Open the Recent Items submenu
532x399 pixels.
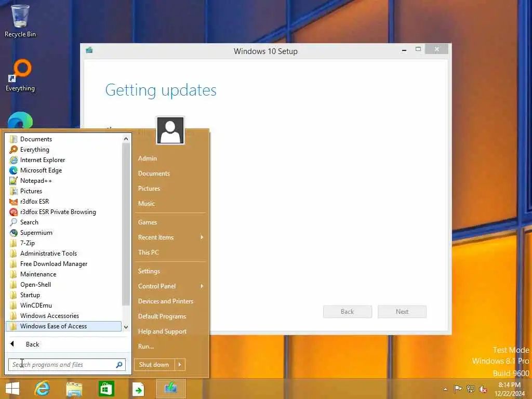coord(170,237)
